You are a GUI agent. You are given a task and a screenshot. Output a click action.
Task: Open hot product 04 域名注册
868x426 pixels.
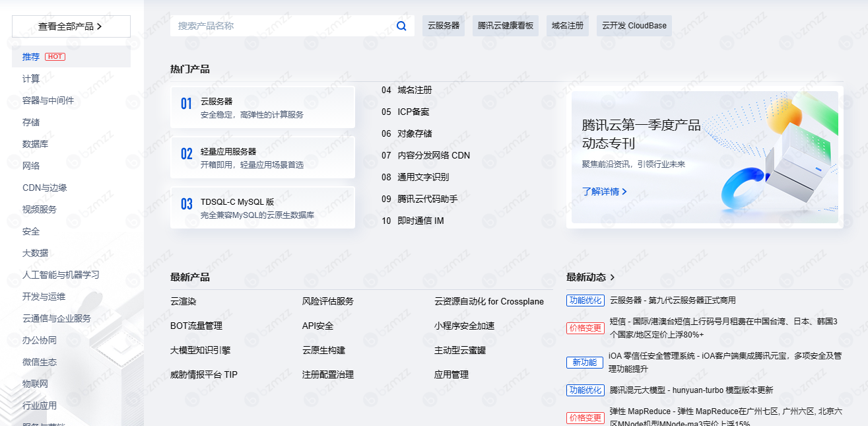(407, 90)
